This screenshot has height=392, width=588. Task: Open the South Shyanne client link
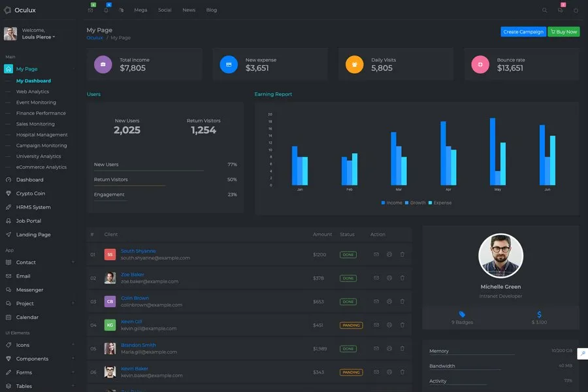click(138, 251)
